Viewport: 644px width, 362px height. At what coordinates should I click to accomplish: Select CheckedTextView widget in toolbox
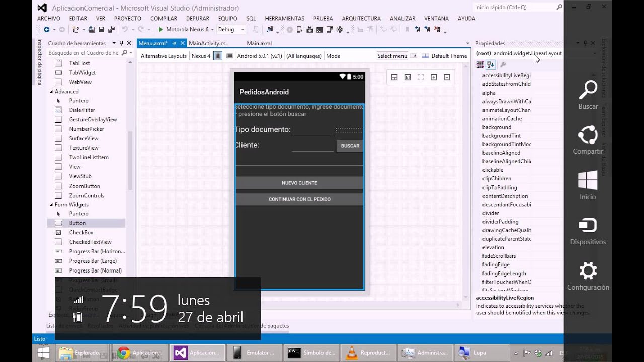tap(90, 242)
